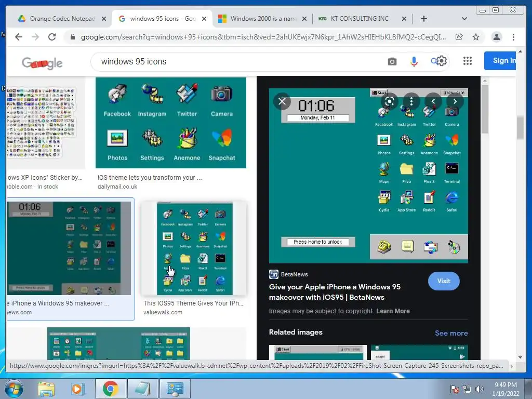The image size is (532, 399).
Task: Open the valuewalk.com IOS95 theme thumbnail
Action: coord(194,248)
